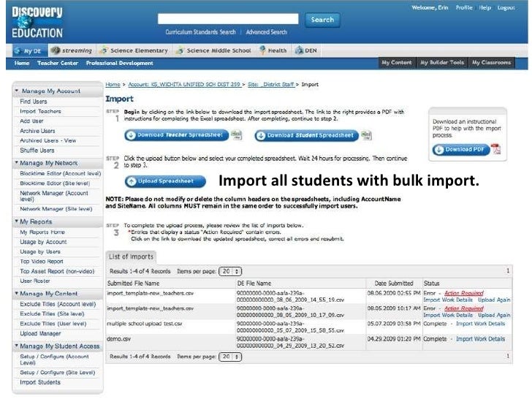
Task: Open My Content button
Action: 397,62
